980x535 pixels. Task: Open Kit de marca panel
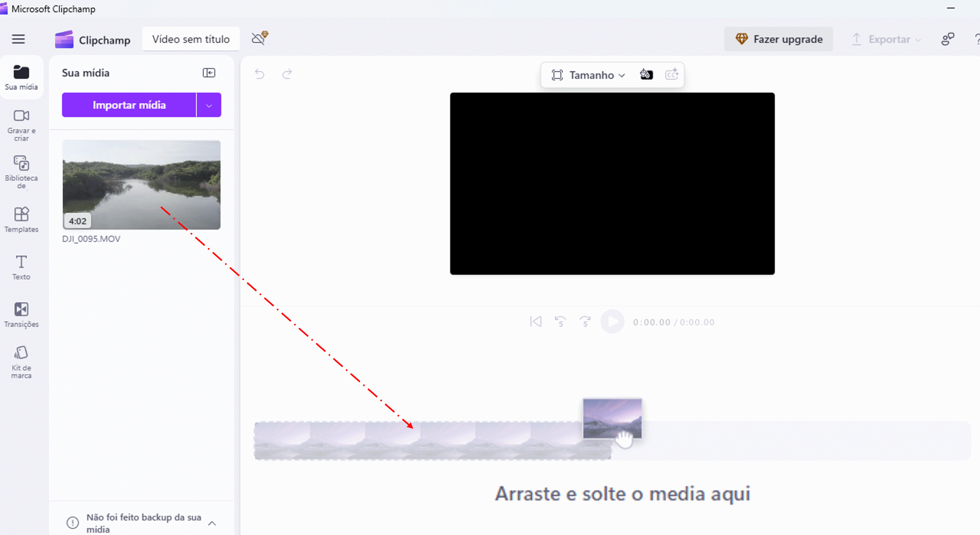pyautogui.click(x=21, y=362)
